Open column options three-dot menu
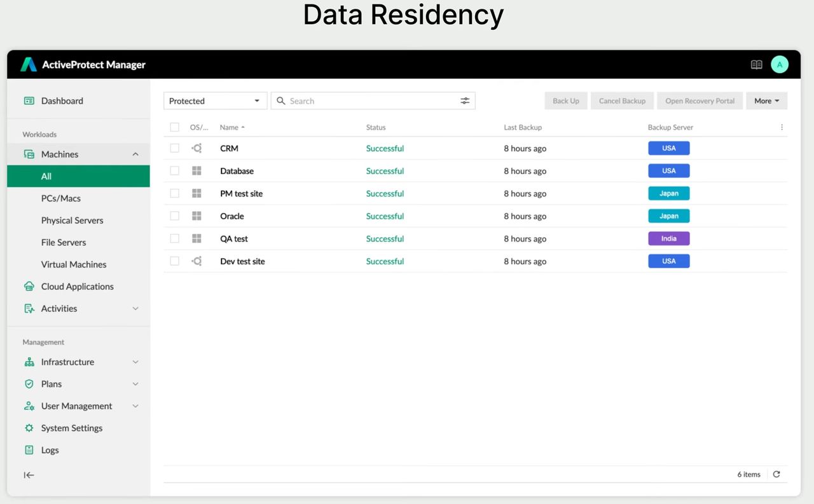Viewport: 814px width, 504px height. 782,127
